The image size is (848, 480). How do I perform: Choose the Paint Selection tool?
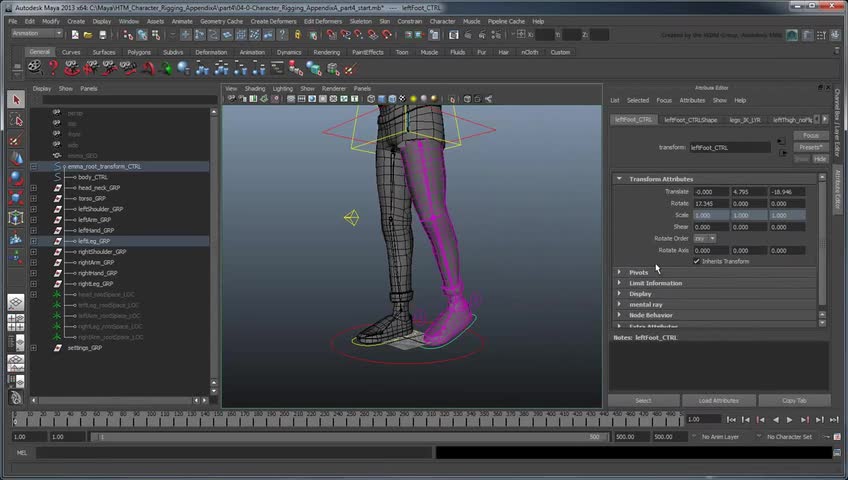(x=16, y=139)
